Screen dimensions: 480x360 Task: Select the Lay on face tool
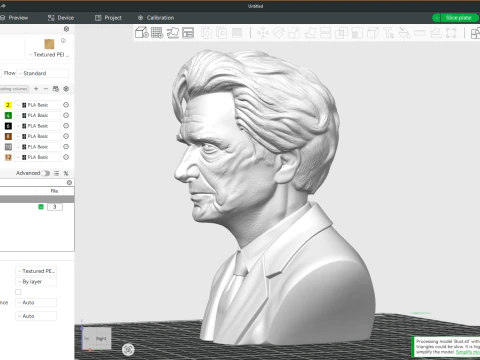[x=310, y=33]
